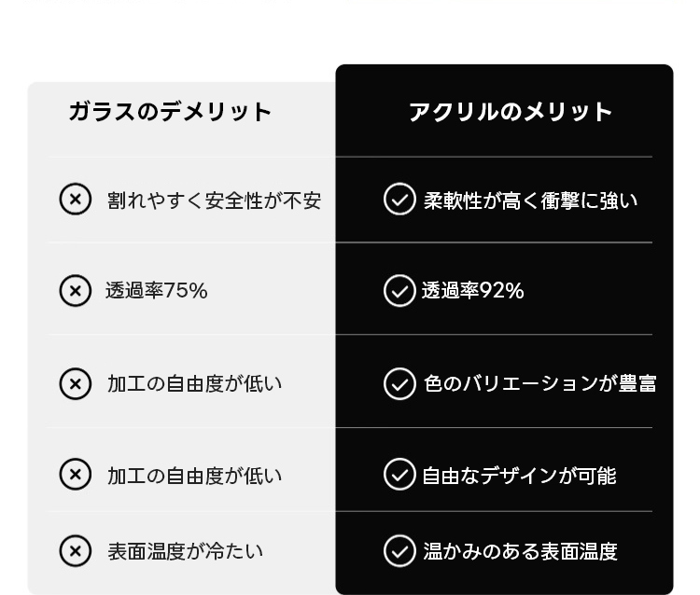Click the X icon beside 表面温度が冷たい

pyautogui.click(x=76, y=551)
